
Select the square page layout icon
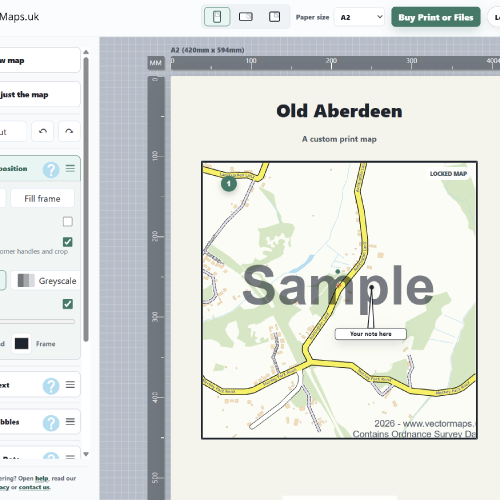[274, 17]
